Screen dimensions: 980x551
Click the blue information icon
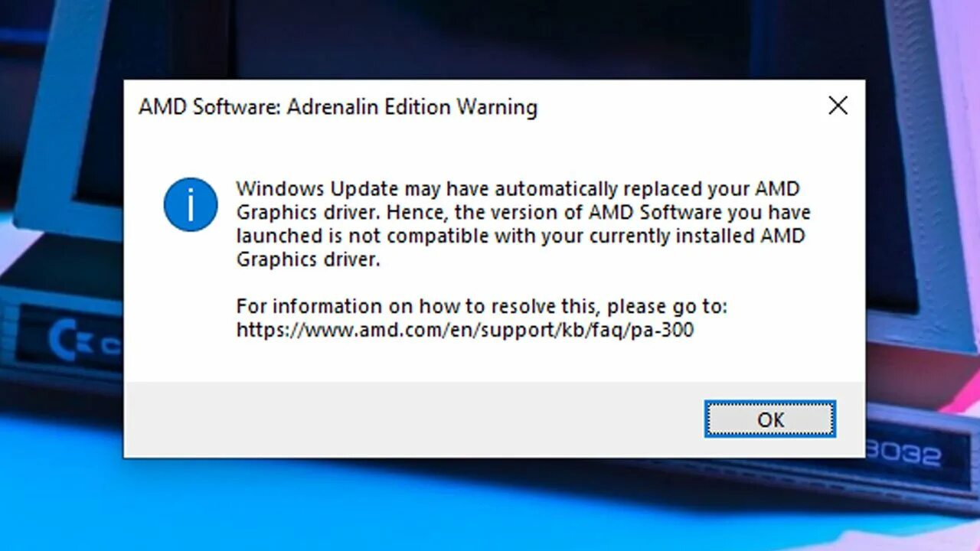point(191,204)
